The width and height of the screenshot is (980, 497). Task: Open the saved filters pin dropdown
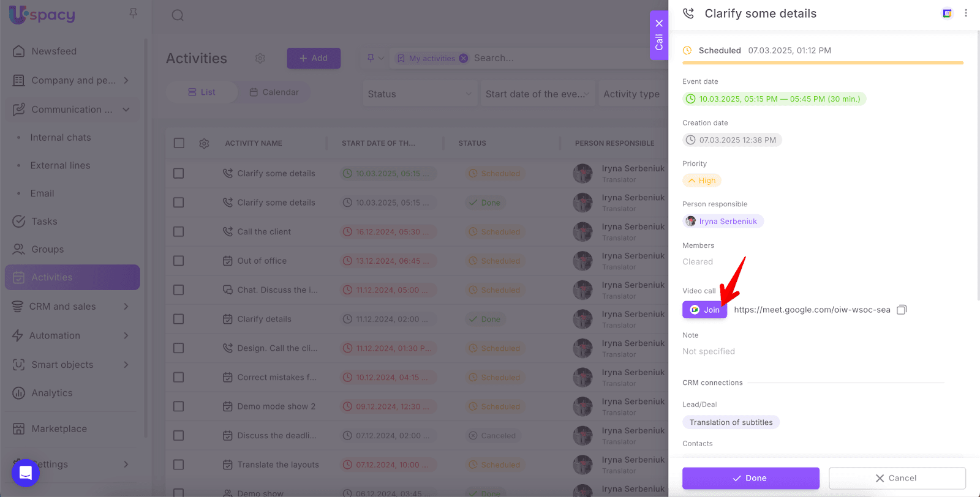[375, 58]
